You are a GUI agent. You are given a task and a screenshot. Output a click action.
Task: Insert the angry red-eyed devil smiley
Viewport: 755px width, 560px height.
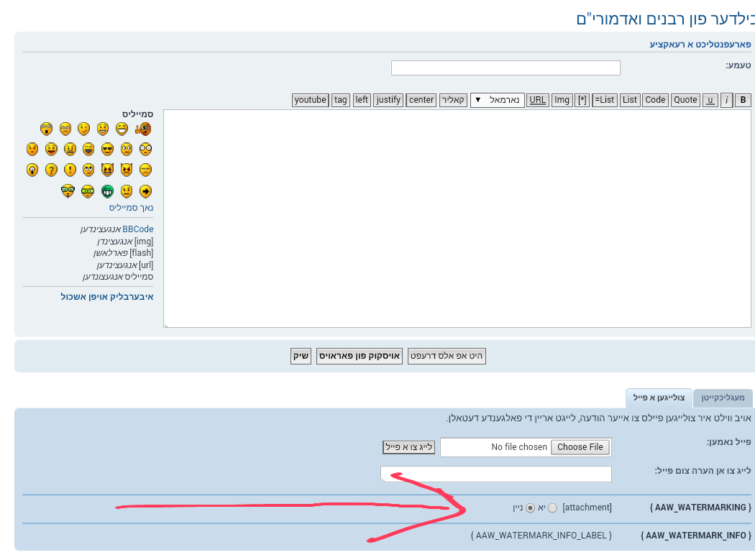pos(127,170)
